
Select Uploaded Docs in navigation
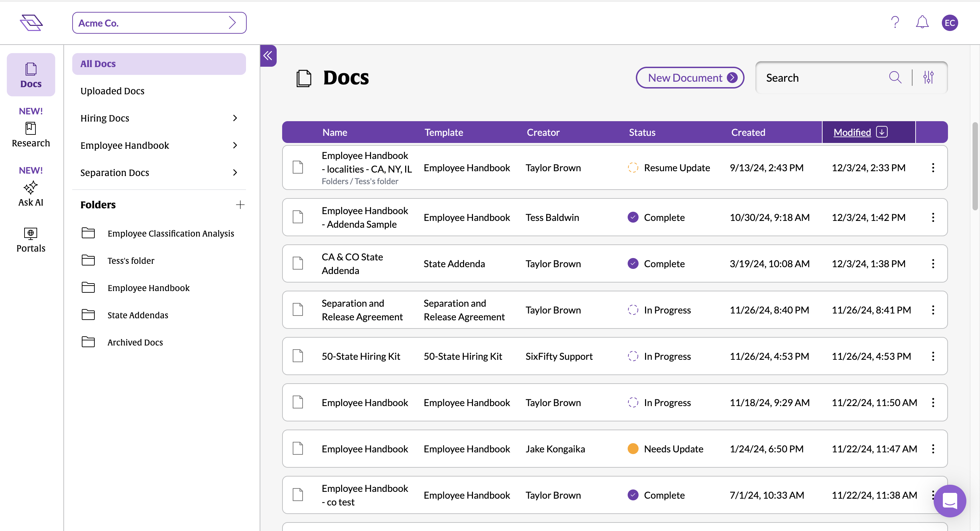pyautogui.click(x=112, y=91)
